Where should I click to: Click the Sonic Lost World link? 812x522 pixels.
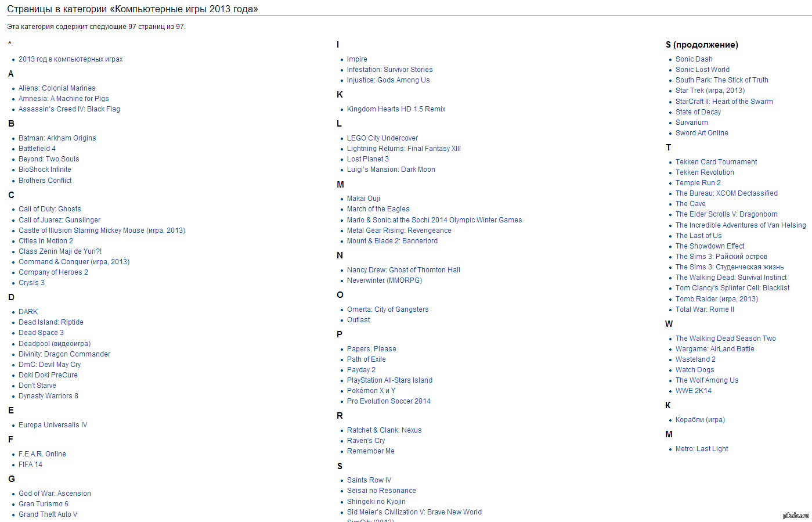click(x=702, y=70)
